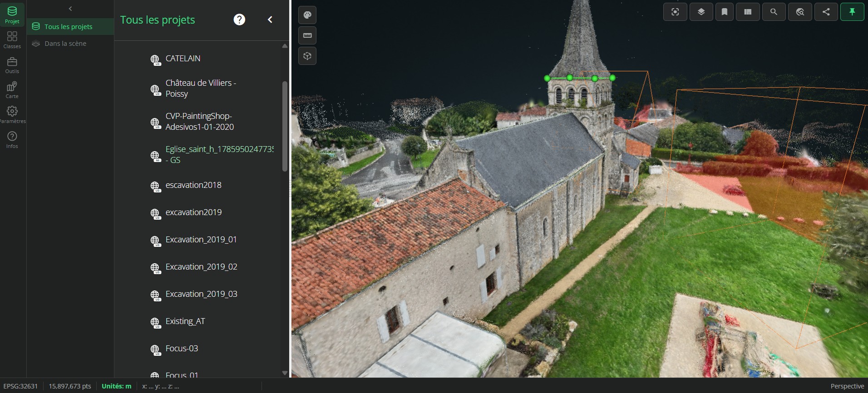Open the Paramètres settings section
Viewport: 868px width, 393px height.
click(x=12, y=114)
